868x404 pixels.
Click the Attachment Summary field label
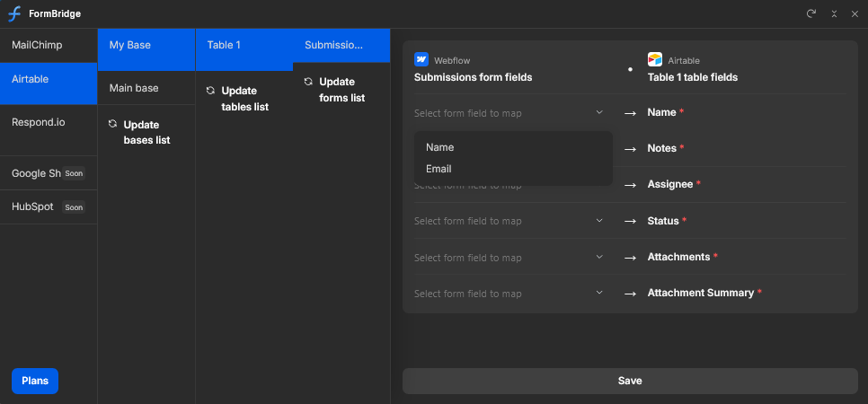[701, 293]
